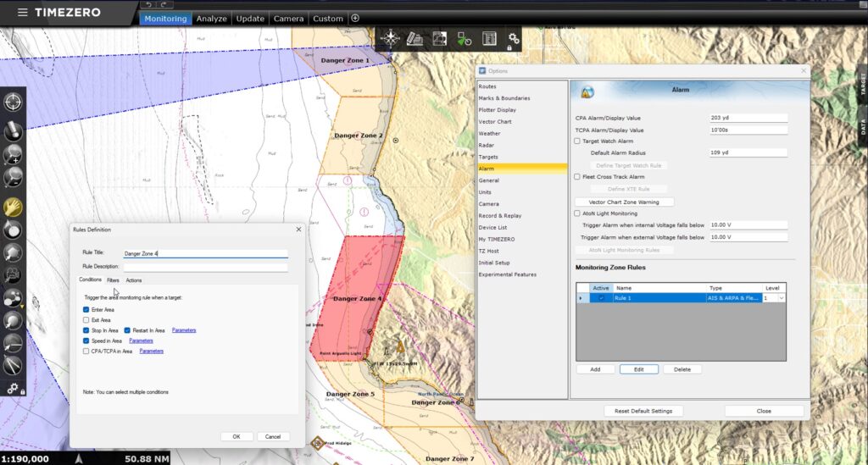Click the Rule Description input field

pos(205,267)
